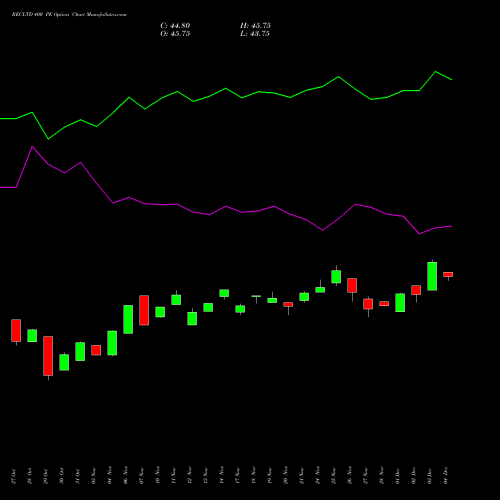Image resolution: width=500 pixels, height=500 pixels.
Task: Click the green candlestick for 06 Nov
Action: point(128,319)
